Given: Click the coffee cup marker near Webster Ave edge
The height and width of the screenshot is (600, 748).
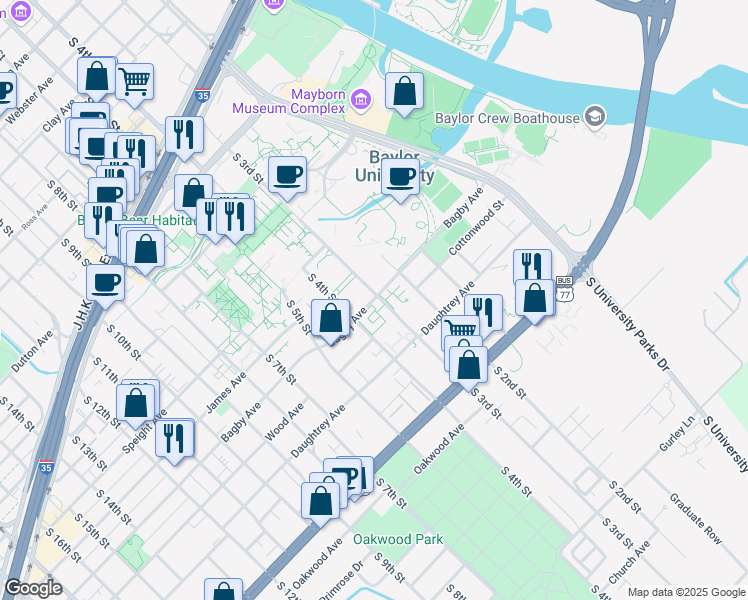Looking at the screenshot, I should pyautogui.click(x=6, y=91).
